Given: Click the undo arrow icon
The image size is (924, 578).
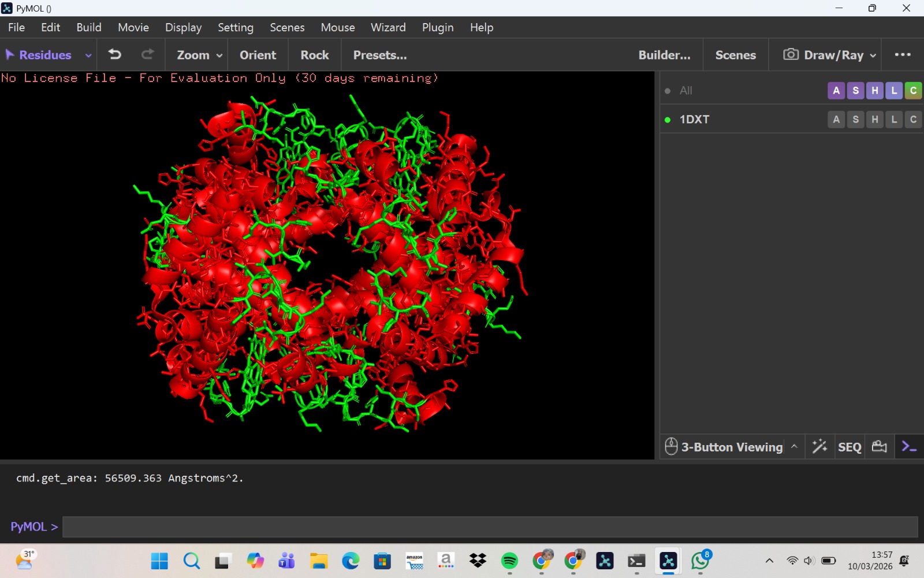Looking at the screenshot, I should tap(115, 54).
